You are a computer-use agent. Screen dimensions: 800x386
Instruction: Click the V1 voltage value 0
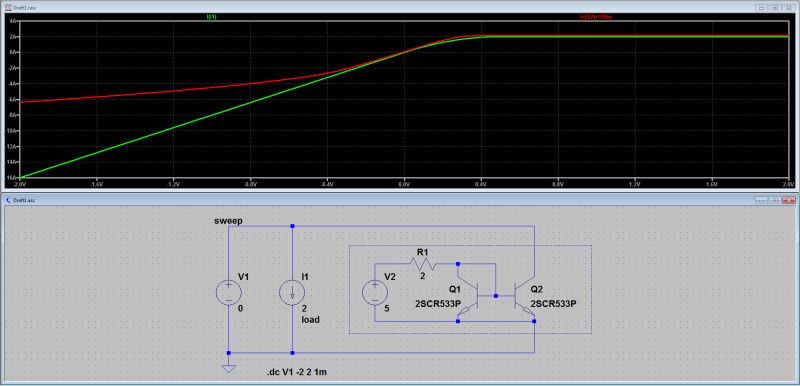241,308
